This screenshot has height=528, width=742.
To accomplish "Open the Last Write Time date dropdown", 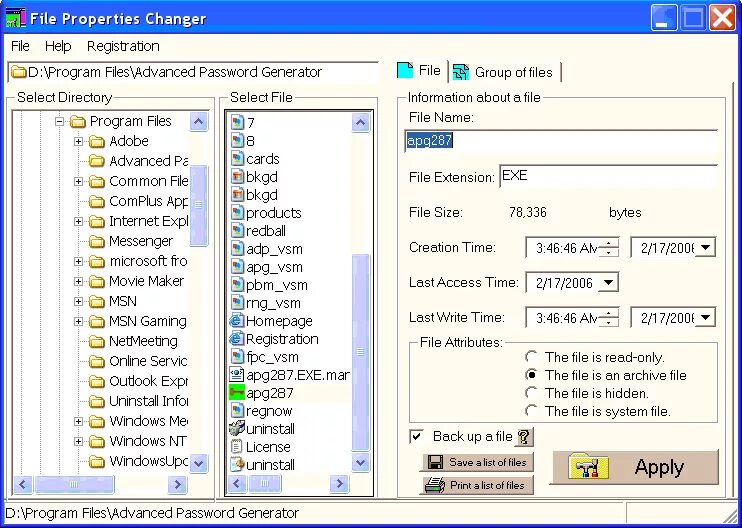I will (x=705, y=317).
